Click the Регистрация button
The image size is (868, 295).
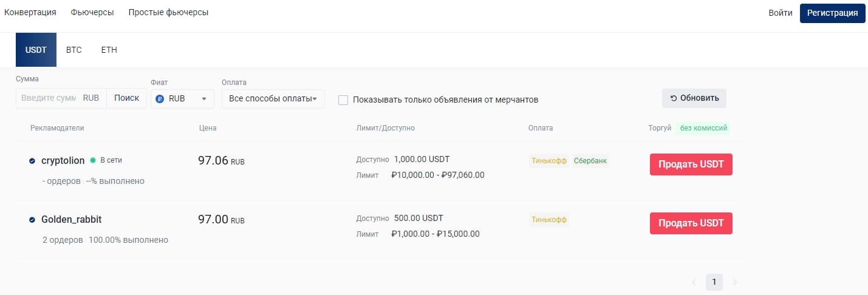pos(832,13)
